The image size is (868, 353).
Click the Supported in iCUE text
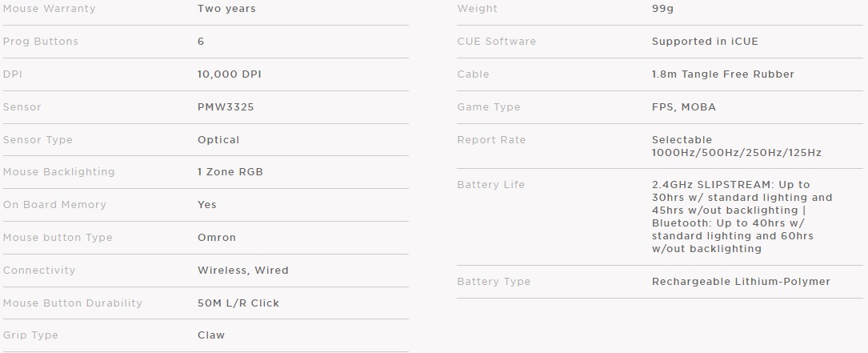[705, 42]
